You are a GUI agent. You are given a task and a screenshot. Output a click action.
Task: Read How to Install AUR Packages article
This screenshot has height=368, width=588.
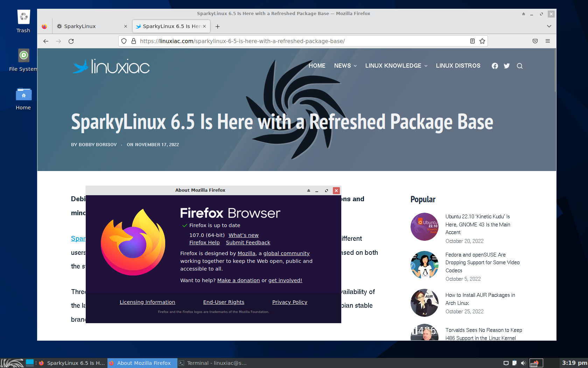coord(480,299)
